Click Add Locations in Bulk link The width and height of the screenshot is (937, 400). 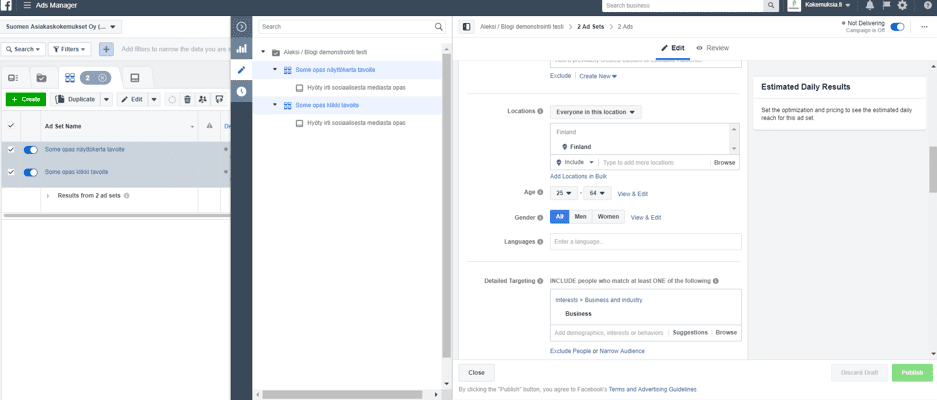[x=578, y=176]
